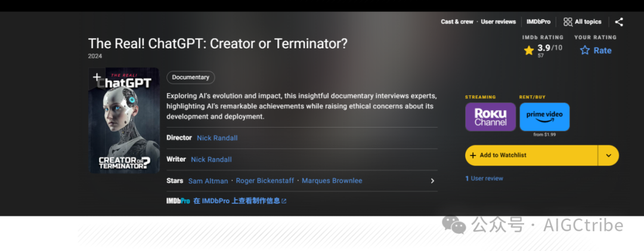This screenshot has height=251, width=644.
Task: Open the Roku Channel streaming tile
Action: coord(490,117)
